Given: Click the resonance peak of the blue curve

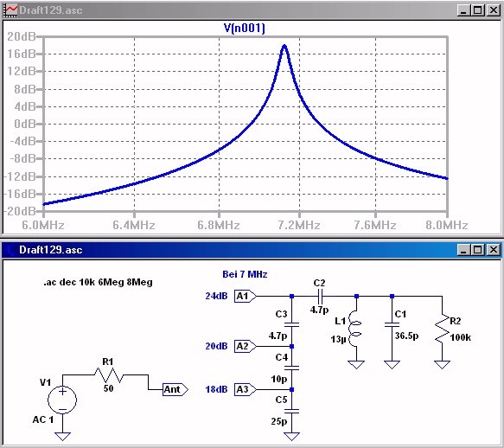Looking at the screenshot, I should coord(284,47).
